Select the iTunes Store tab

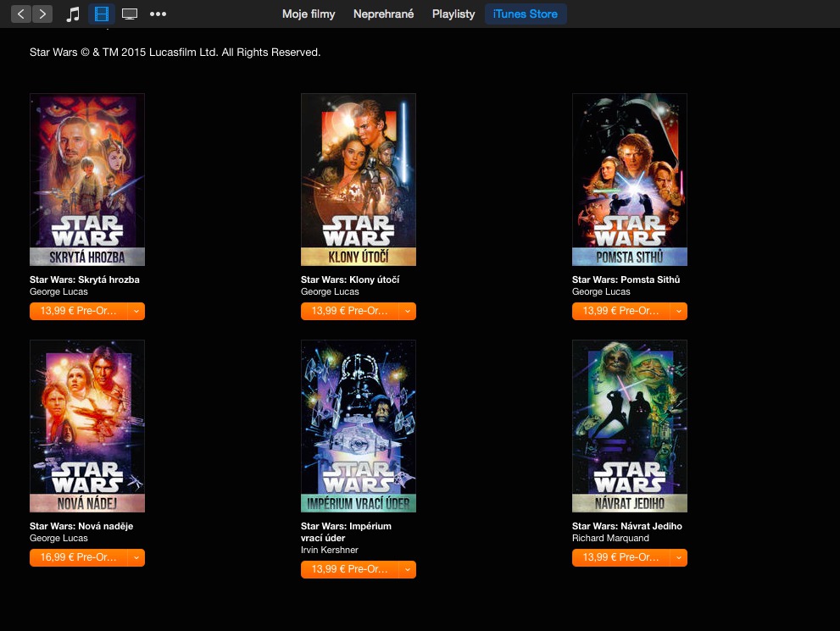(x=526, y=14)
